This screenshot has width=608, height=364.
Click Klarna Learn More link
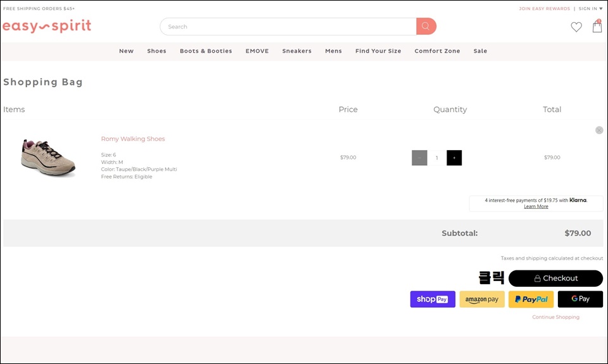point(536,206)
